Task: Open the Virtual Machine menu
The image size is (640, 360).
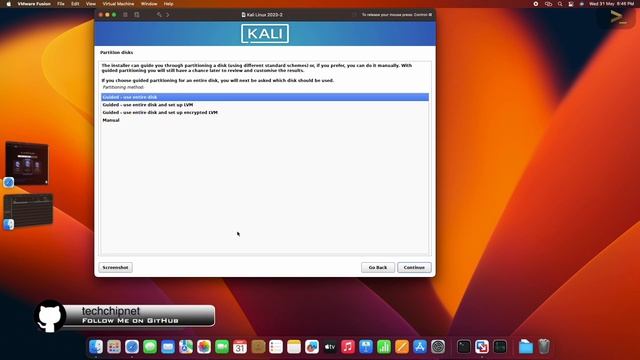Action: (118, 4)
